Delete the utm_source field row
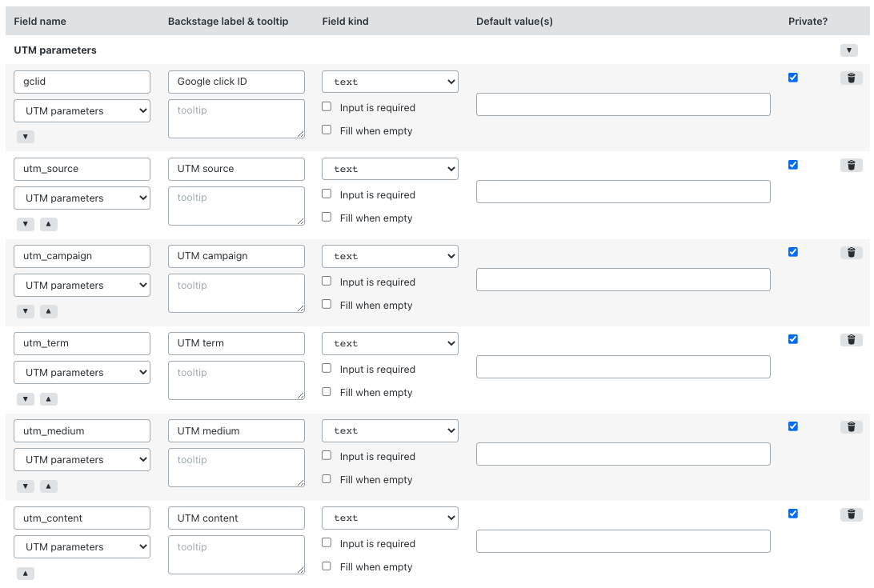 pos(851,165)
